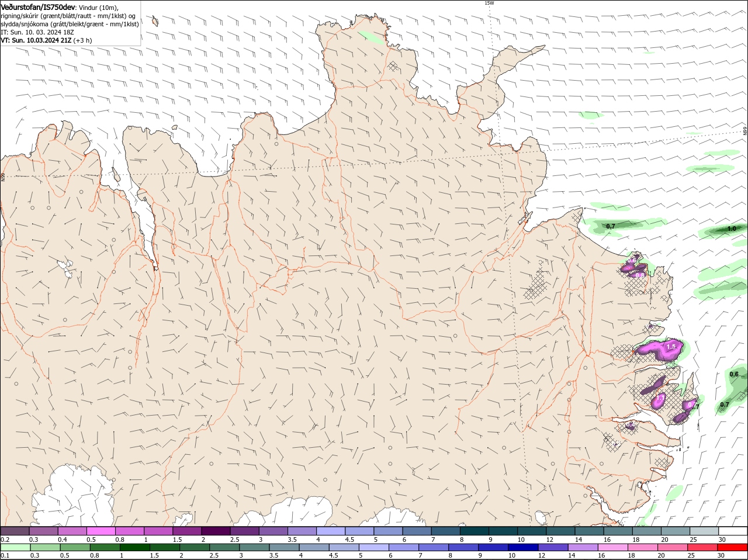Viewport: 748px width, 560px height.
Task: Click the bottom-scale value label 0.8
Action: pyautogui.click(x=94, y=556)
